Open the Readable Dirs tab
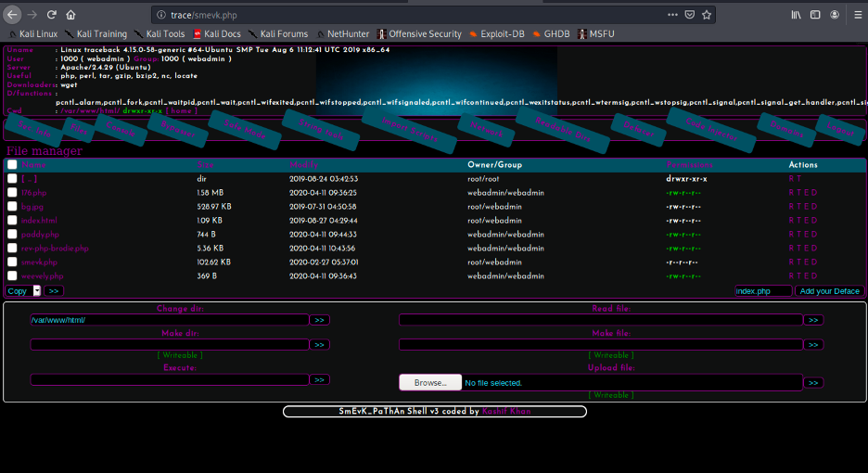This screenshot has width=868, height=473. click(x=562, y=130)
